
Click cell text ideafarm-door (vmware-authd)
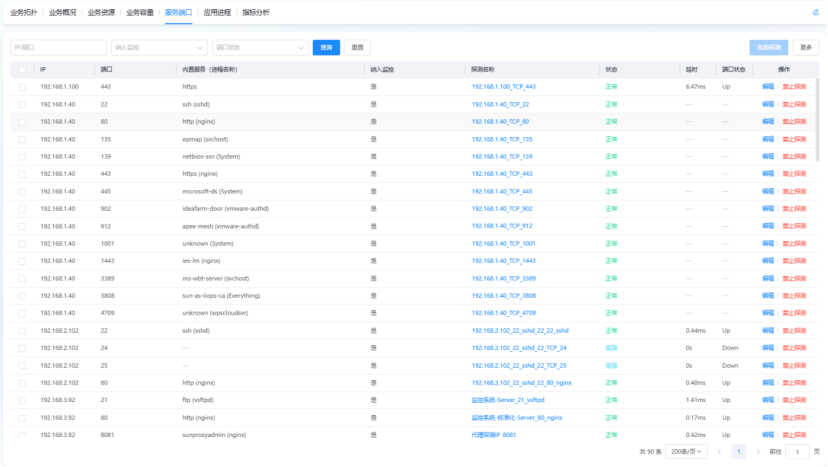tap(225, 209)
